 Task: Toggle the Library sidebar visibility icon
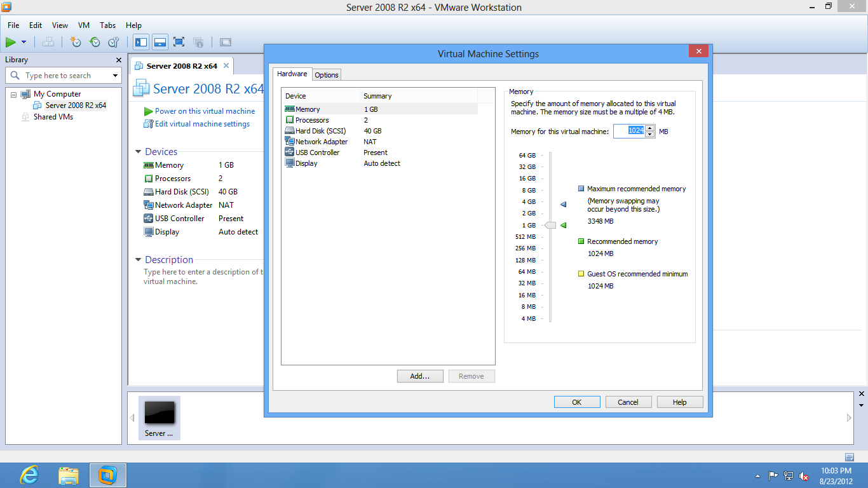pos(140,42)
